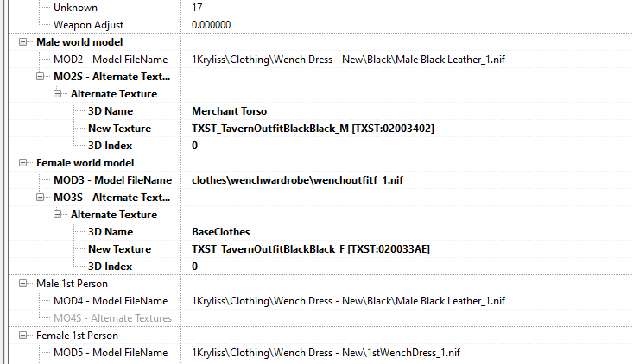Image resolution: width=633 pixels, height=364 pixels.
Task: Click TXST_TavernOutfitBlackBlack_F texture value
Action: [311, 249]
